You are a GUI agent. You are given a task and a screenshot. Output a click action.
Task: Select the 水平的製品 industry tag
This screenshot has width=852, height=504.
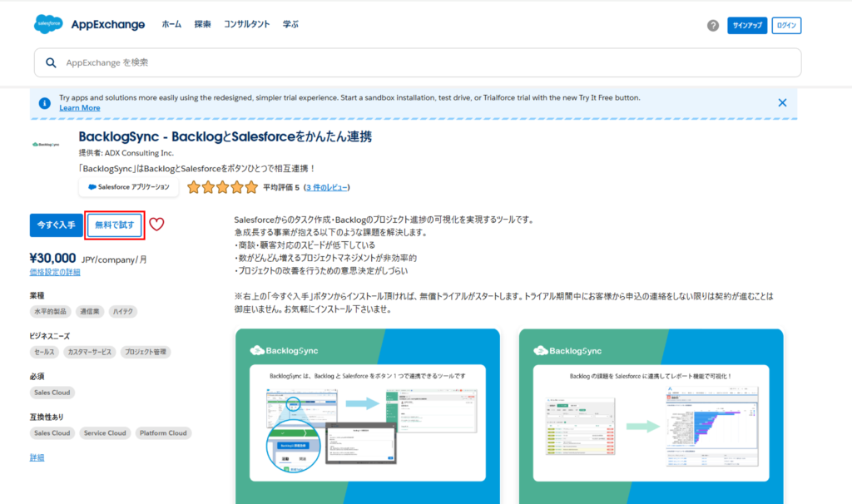tap(51, 312)
